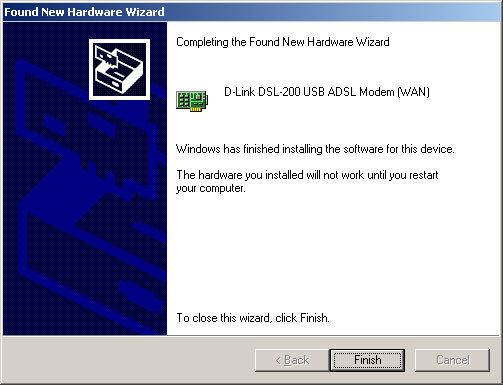Click empty gray area left of Back button
Screen dimensions: 503x385
pos(128,360)
